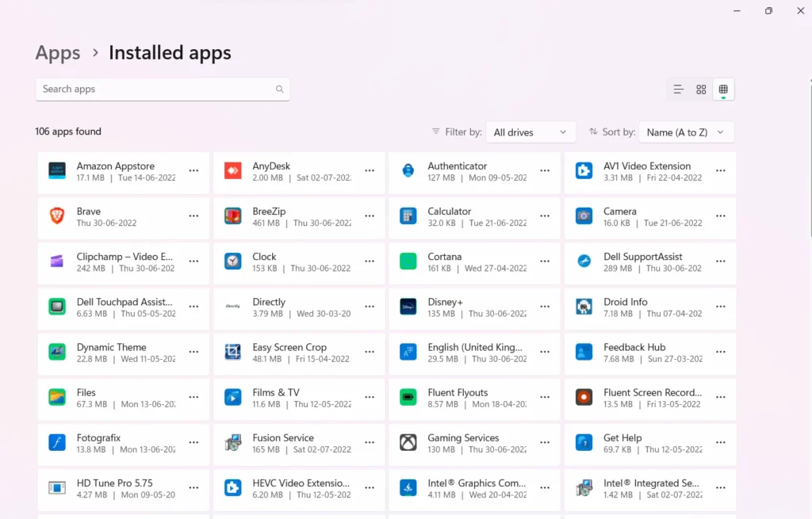Open more options for Gaming Services
Screen dimensions: 812x519
[545, 442]
